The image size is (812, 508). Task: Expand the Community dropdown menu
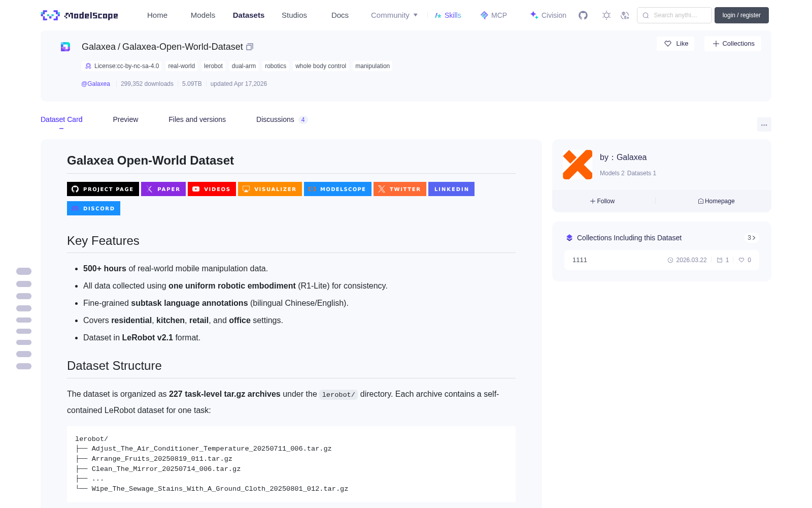pyautogui.click(x=394, y=15)
